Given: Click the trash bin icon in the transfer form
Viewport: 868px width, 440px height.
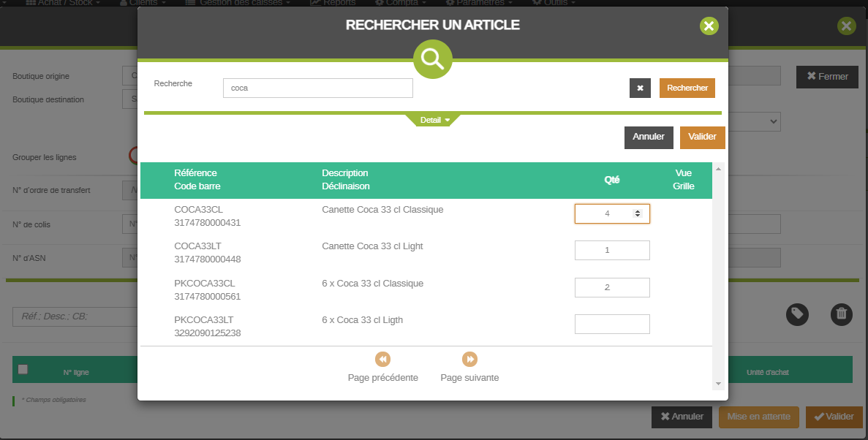Looking at the screenshot, I should coord(842,314).
